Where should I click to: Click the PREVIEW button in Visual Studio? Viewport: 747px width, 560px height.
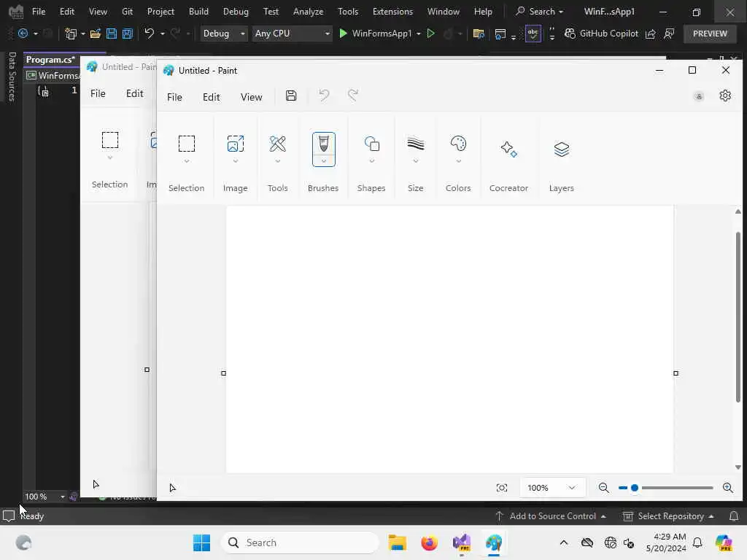point(710,34)
